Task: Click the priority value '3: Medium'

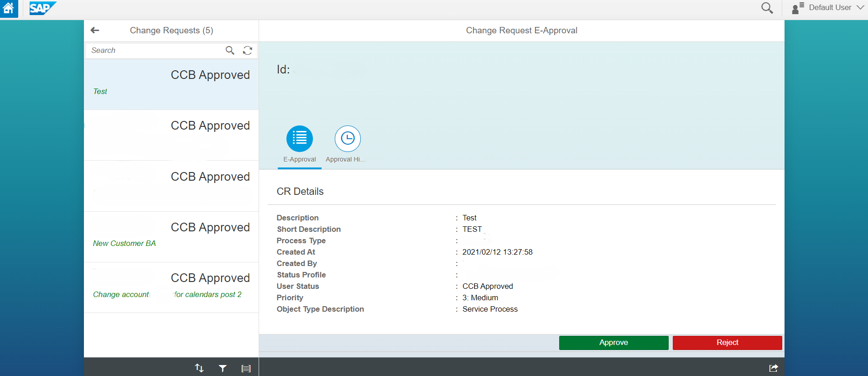Action: click(480, 298)
